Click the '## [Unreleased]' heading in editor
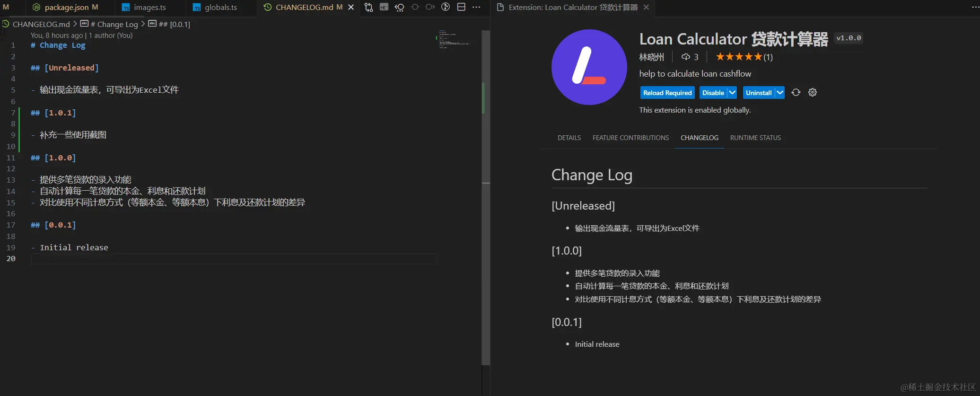This screenshot has height=396, width=980. (65, 68)
